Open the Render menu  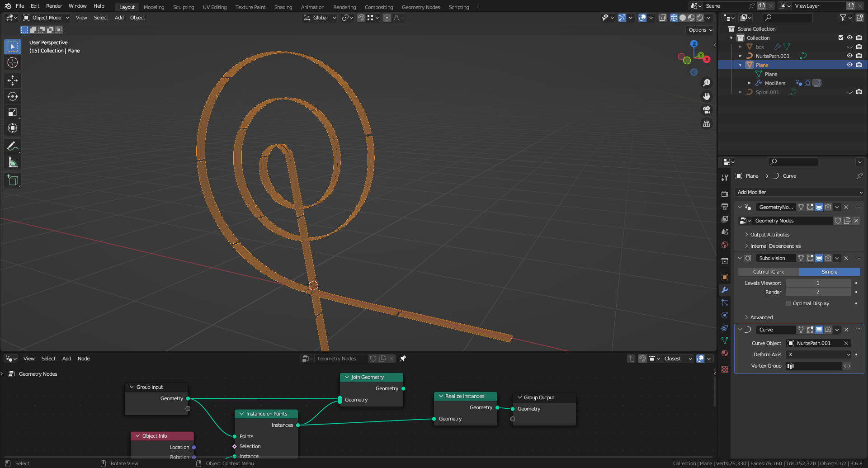pyautogui.click(x=54, y=6)
